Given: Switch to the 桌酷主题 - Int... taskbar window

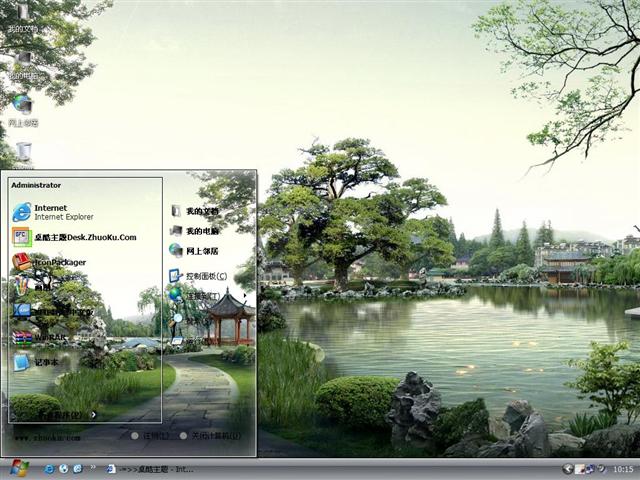Looking at the screenshot, I should [x=149, y=469].
